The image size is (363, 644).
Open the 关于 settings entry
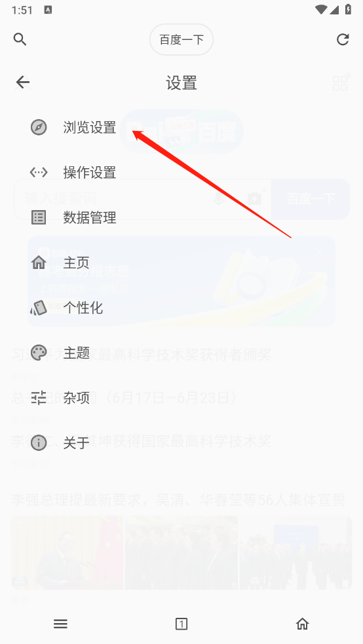(181, 442)
